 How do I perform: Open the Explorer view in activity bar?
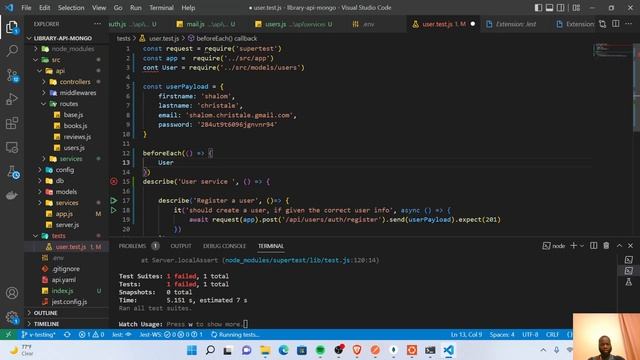point(12,28)
